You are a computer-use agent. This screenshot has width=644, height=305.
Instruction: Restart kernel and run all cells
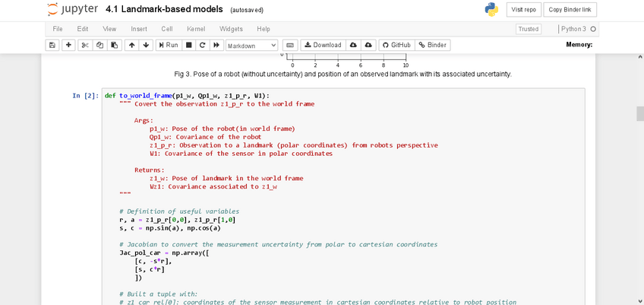[x=216, y=45]
